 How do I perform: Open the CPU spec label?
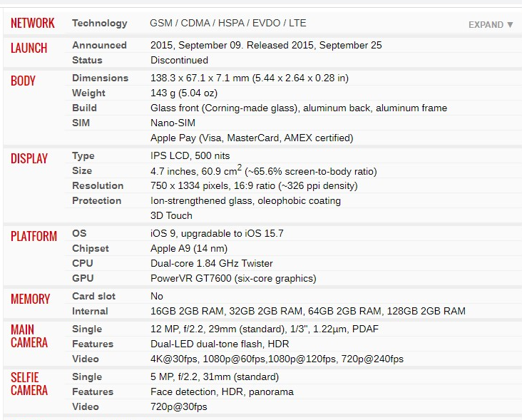tap(83, 263)
